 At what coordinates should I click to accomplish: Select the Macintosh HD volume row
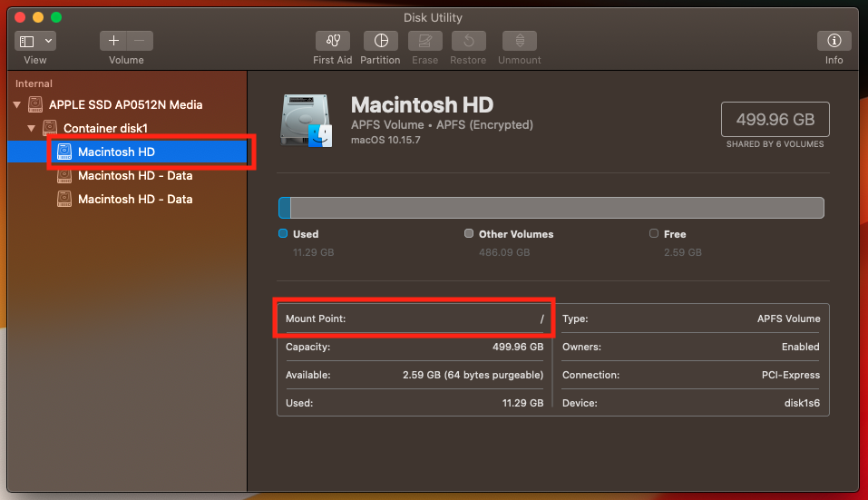coord(127,152)
